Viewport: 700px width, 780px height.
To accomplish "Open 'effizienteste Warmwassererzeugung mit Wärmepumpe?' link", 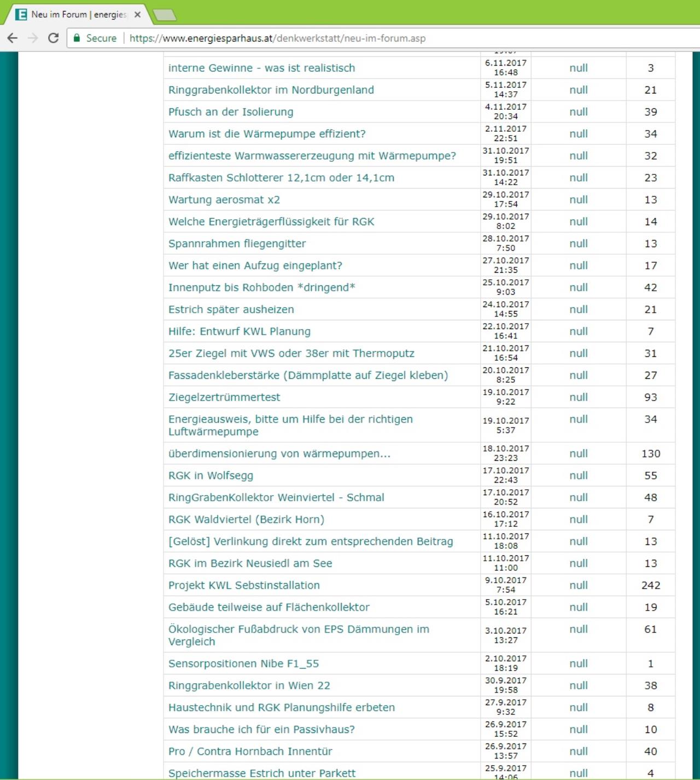I will tap(312, 156).
